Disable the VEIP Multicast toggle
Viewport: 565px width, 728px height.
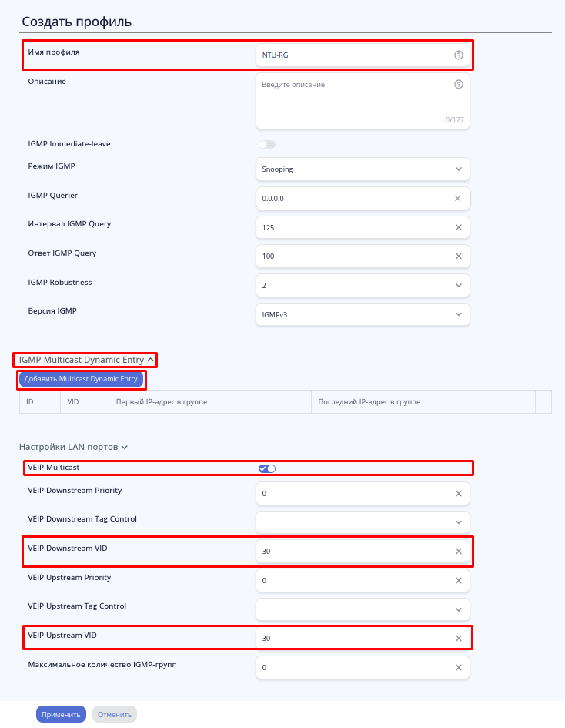[267, 468]
